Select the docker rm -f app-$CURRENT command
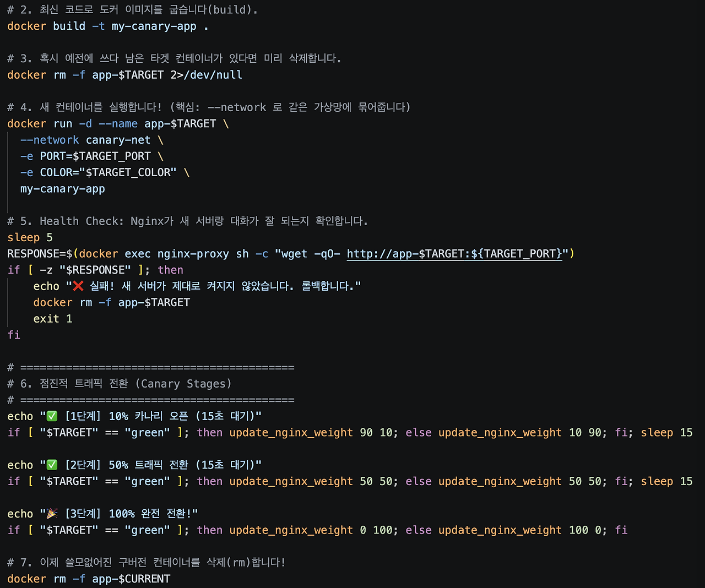 pos(88,579)
